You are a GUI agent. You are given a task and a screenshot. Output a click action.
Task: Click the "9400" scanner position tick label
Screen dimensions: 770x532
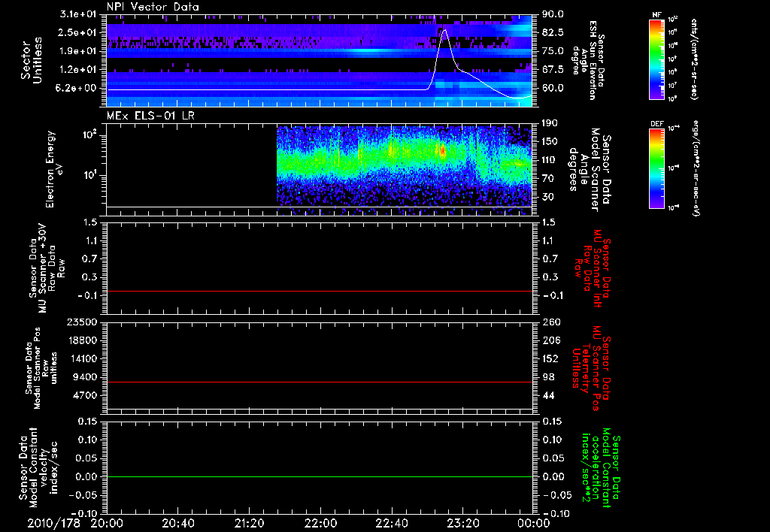pos(85,377)
